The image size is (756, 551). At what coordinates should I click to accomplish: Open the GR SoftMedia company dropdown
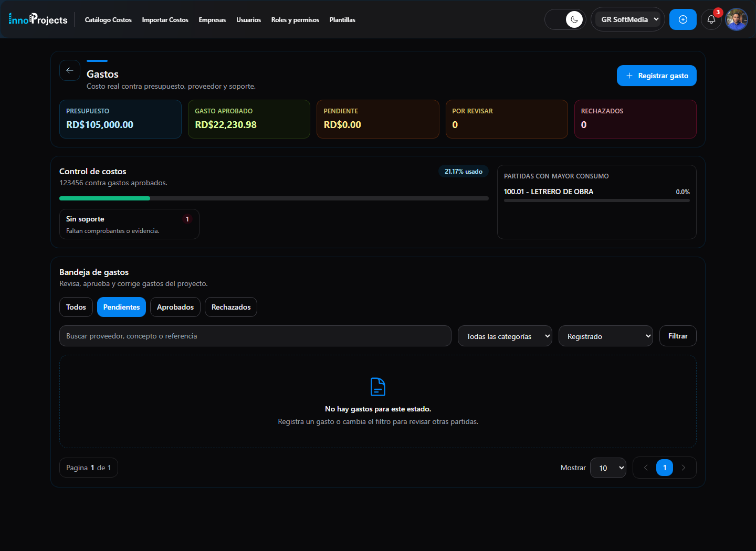tap(628, 19)
